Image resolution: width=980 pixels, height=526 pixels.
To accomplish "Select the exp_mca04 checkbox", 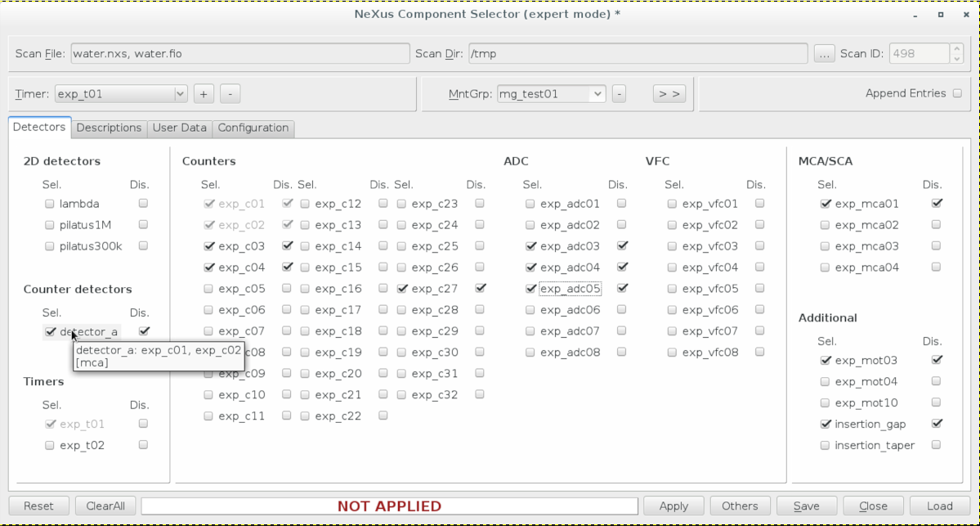I will (825, 267).
